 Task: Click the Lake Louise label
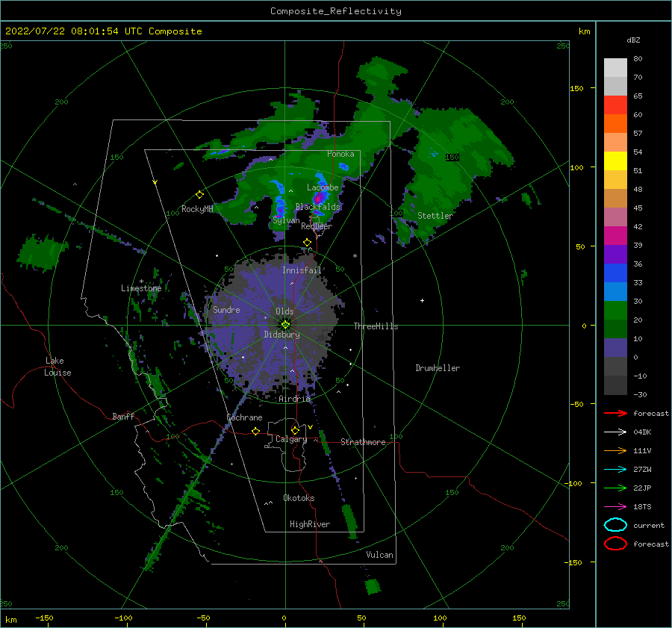pyautogui.click(x=57, y=367)
